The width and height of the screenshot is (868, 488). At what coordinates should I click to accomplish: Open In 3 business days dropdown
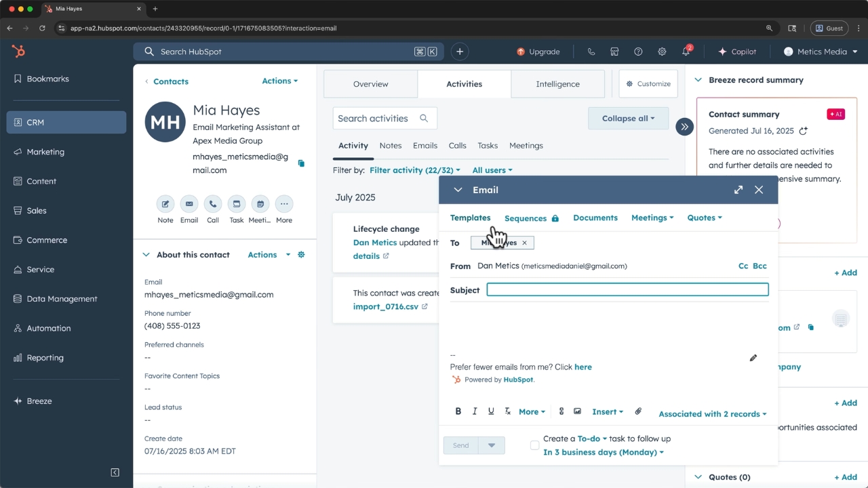click(x=604, y=452)
